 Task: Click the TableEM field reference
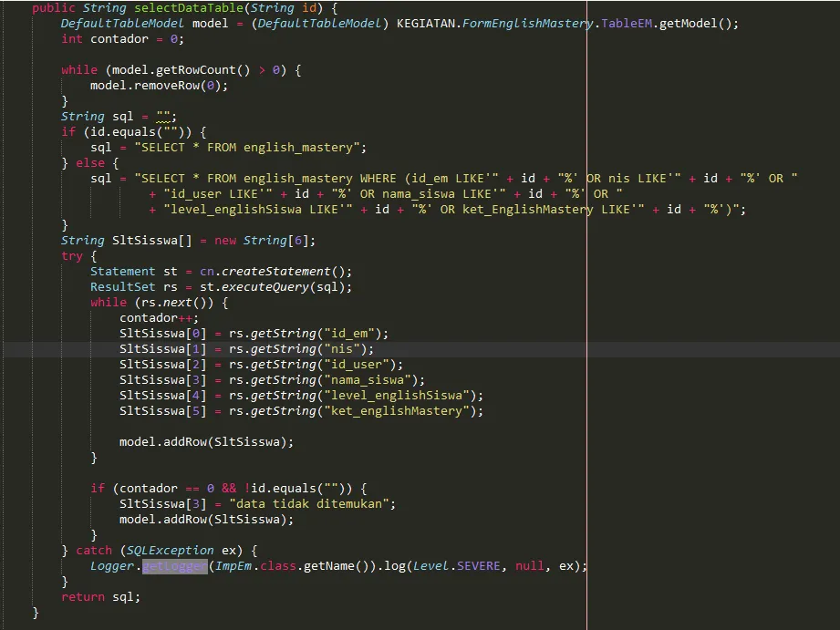627,24
